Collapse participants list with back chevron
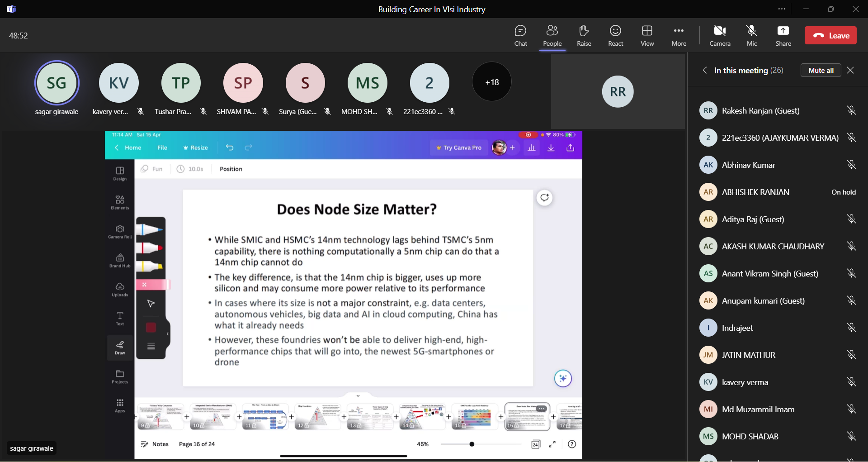The height and width of the screenshot is (462, 868). coord(704,70)
